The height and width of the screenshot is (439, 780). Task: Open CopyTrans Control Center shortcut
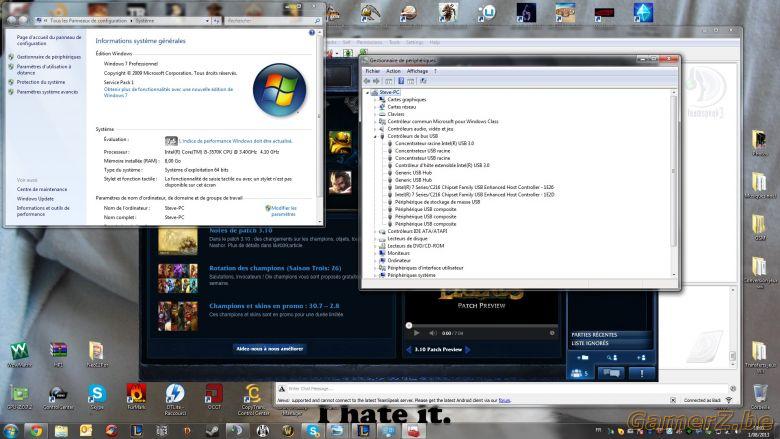pos(253,399)
